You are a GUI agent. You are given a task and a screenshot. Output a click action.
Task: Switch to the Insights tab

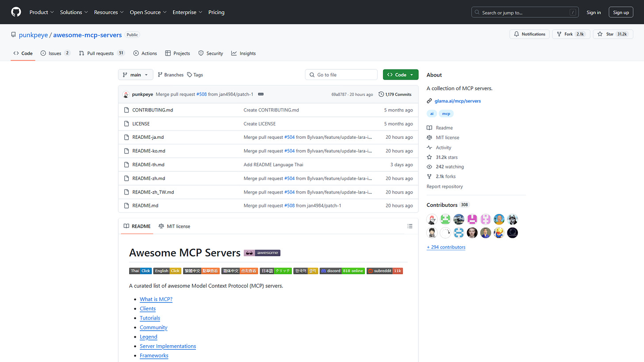click(243, 53)
